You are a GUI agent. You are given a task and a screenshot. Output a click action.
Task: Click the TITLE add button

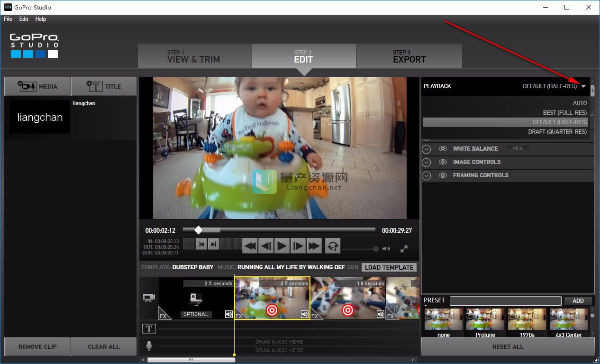point(104,86)
